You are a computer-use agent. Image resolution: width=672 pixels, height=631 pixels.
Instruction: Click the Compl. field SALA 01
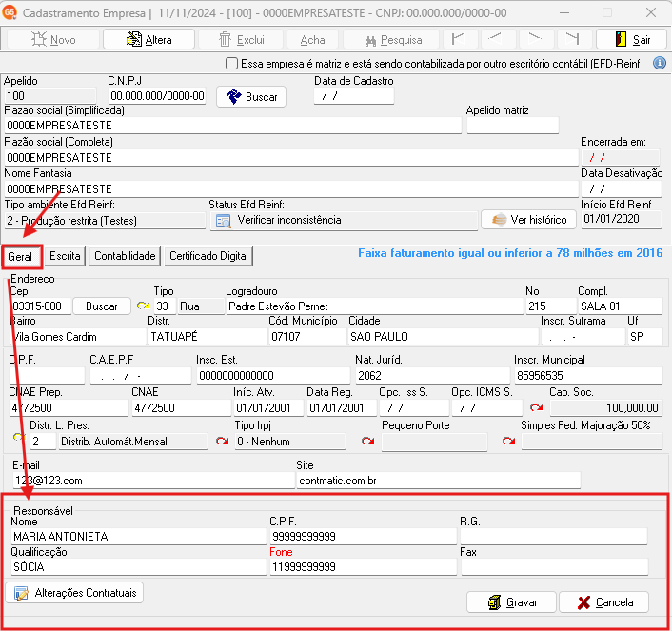(x=621, y=306)
